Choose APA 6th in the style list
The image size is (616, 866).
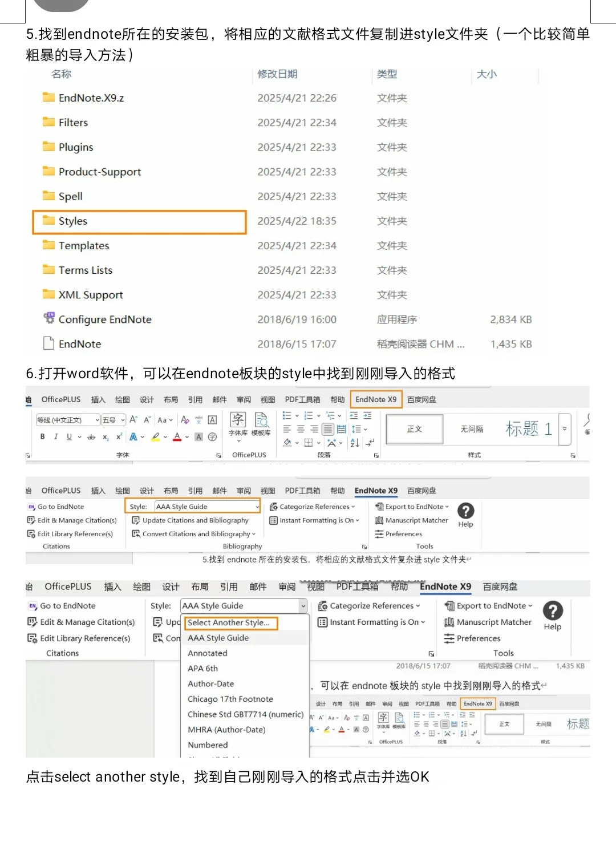coord(202,668)
